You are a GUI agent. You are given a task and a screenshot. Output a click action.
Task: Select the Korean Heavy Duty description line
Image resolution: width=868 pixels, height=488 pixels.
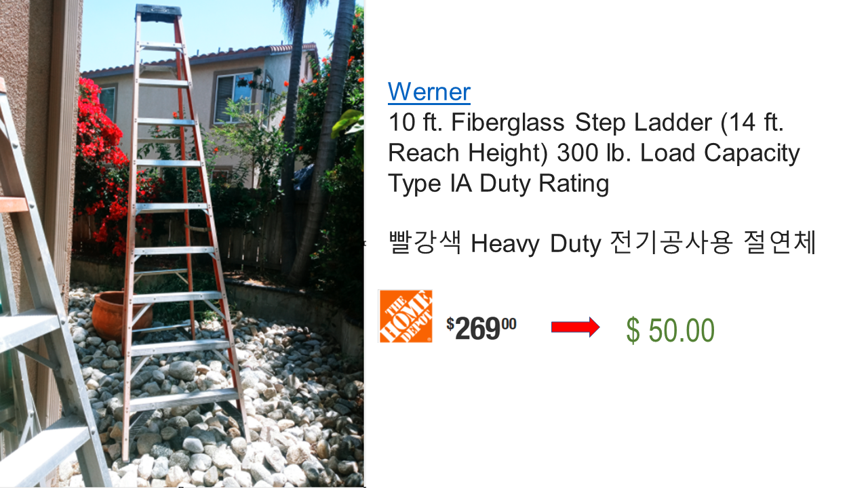tap(601, 243)
